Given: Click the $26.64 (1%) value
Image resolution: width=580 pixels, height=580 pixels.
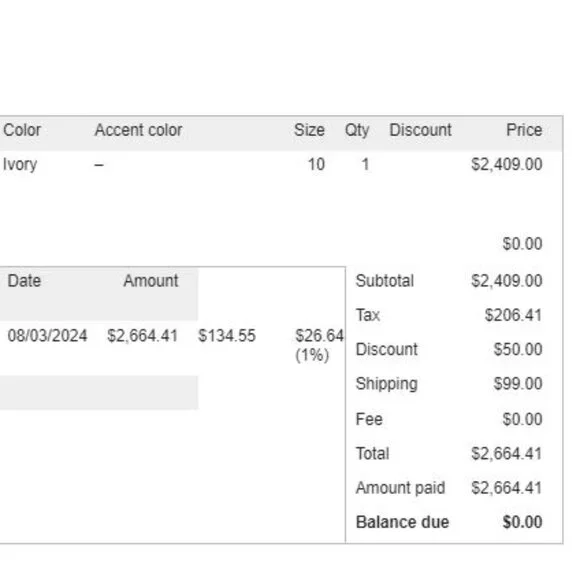Looking at the screenshot, I should [x=319, y=345].
